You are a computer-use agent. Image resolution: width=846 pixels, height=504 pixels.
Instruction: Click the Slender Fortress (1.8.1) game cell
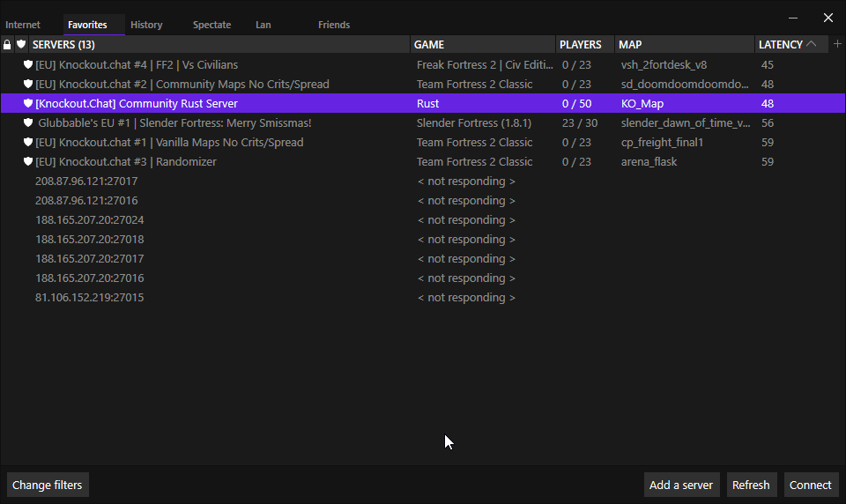point(474,123)
